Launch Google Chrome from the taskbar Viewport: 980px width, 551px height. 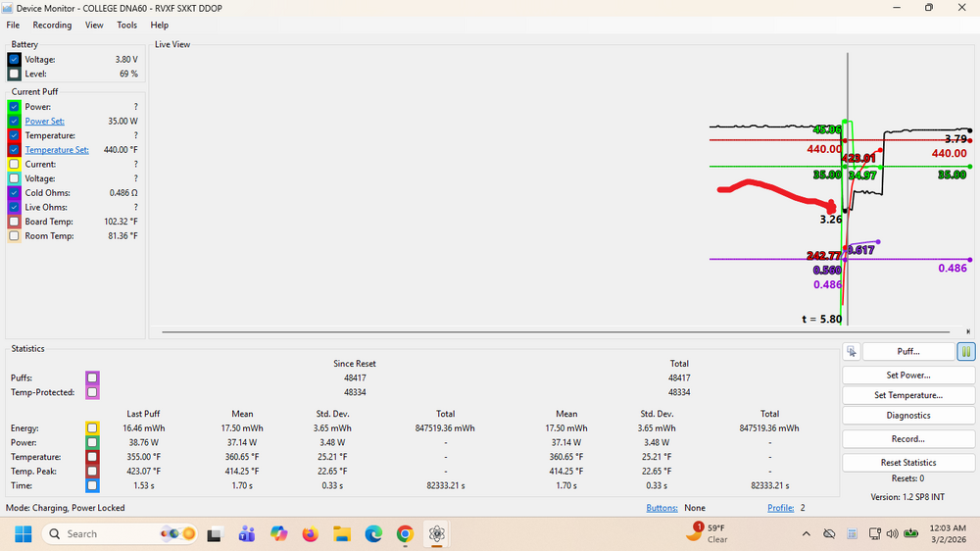click(405, 534)
